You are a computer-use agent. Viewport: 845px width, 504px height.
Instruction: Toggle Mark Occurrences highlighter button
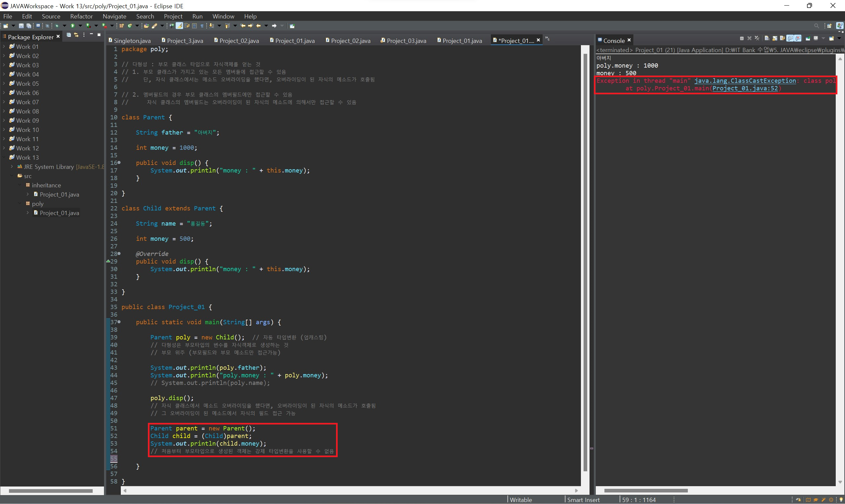[179, 26]
